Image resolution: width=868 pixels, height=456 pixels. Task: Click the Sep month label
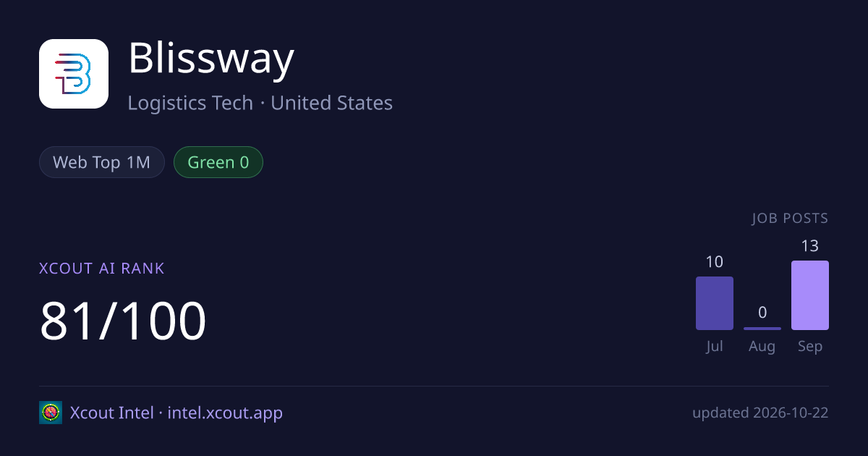[810, 347]
